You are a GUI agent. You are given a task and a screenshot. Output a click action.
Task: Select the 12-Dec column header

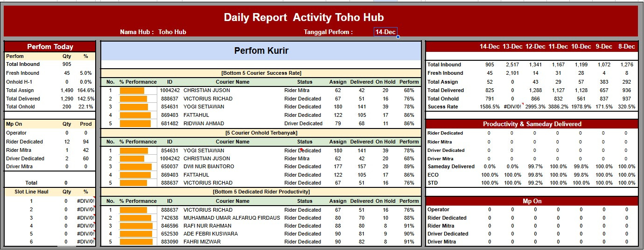pyautogui.click(x=535, y=47)
